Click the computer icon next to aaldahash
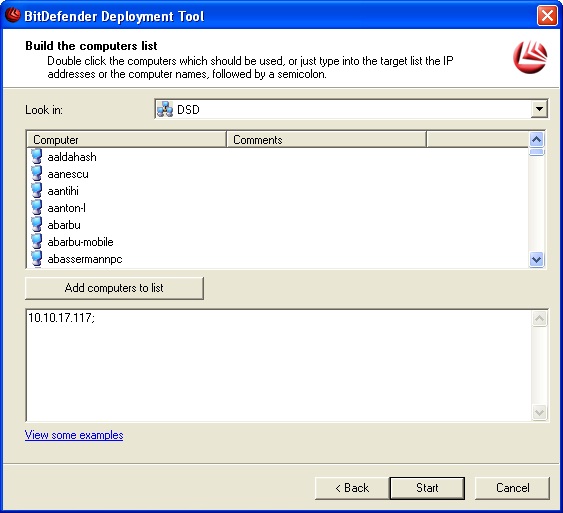The height and width of the screenshot is (513, 563). pos(37,157)
